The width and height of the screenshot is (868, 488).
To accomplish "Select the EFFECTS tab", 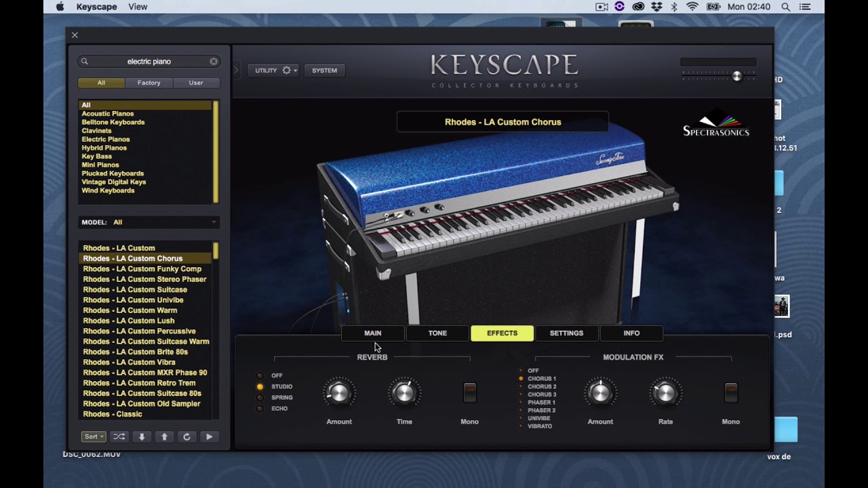I will 502,333.
